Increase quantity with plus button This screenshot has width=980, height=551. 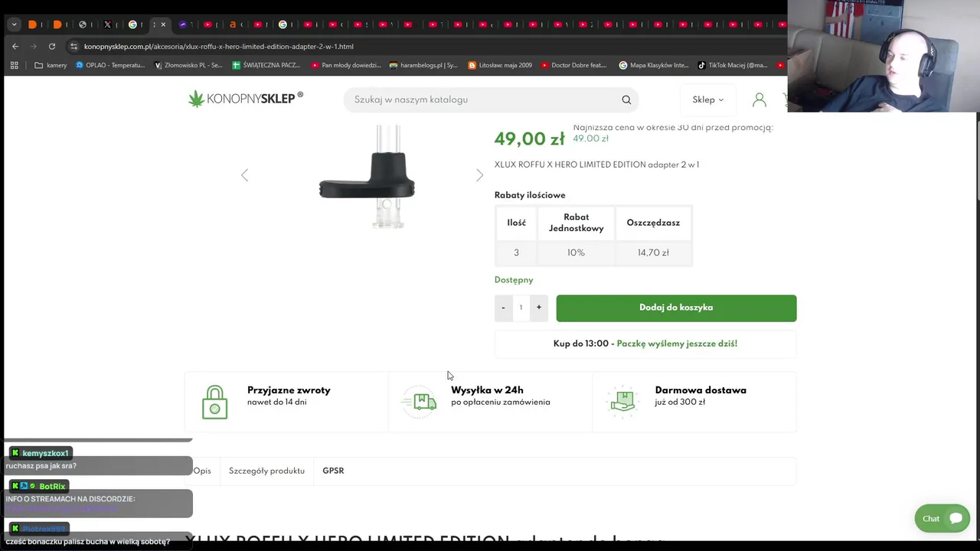(539, 308)
